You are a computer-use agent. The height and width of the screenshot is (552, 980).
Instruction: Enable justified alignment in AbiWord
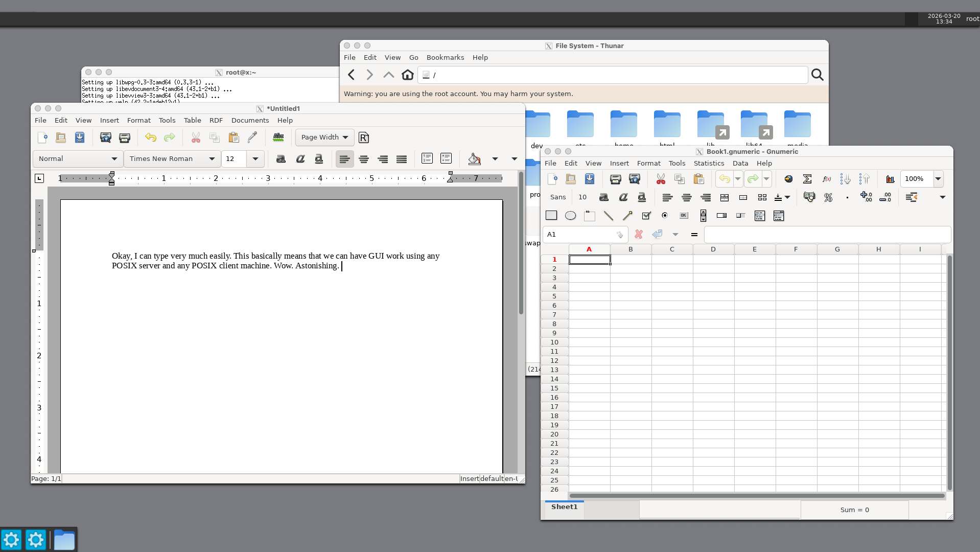pyautogui.click(x=402, y=159)
